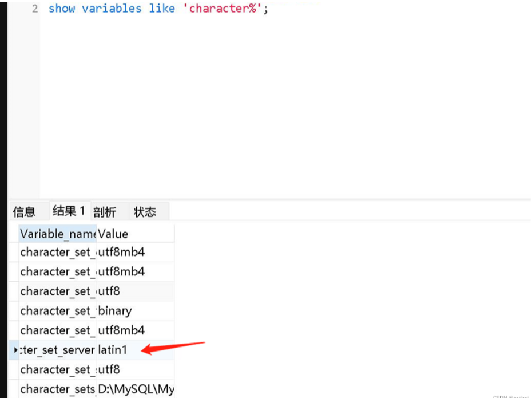Select the binary value cell

click(x=113, y=311)
